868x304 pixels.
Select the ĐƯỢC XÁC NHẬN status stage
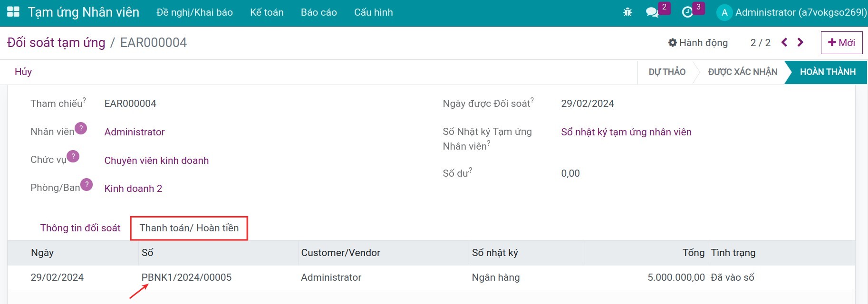(743, 72)
